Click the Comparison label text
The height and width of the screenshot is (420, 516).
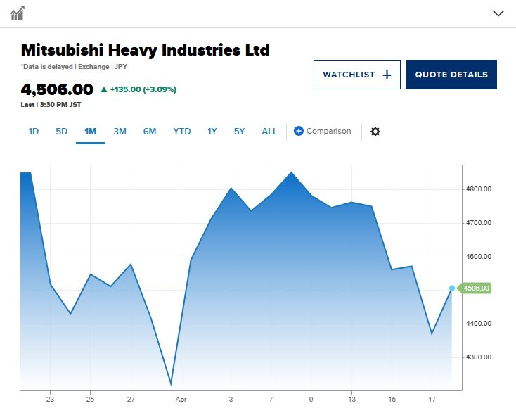328,132
